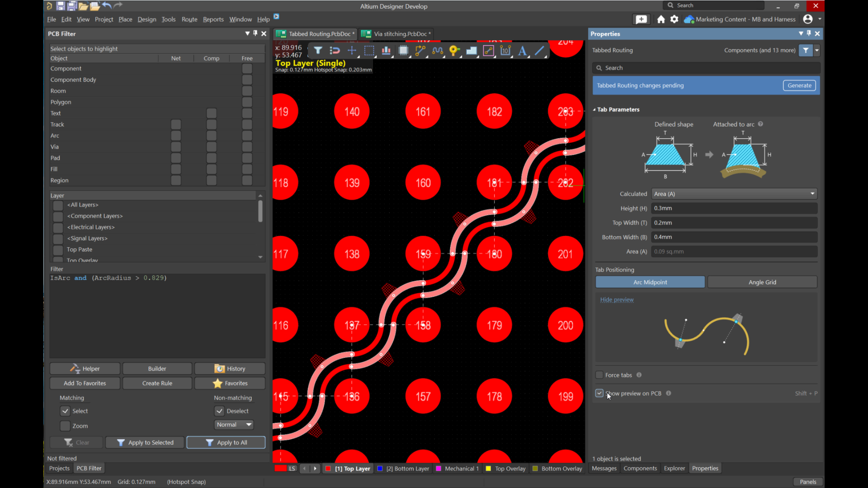The image size is (868, 488).
Task: Click the Properties panel filter funnel button
Action: pyautogui.click(x=806, y=50)
